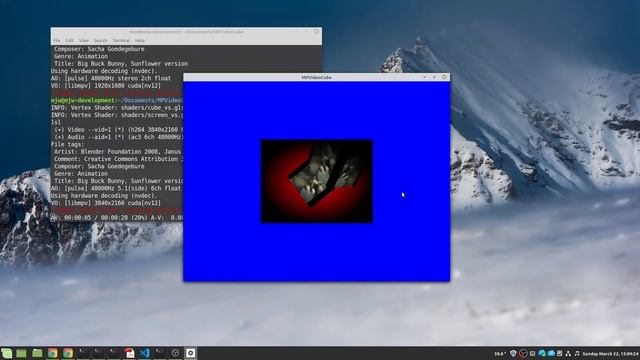Close the terminal window
The width and height of the screenshot is (640, 360).
[316, 31]
